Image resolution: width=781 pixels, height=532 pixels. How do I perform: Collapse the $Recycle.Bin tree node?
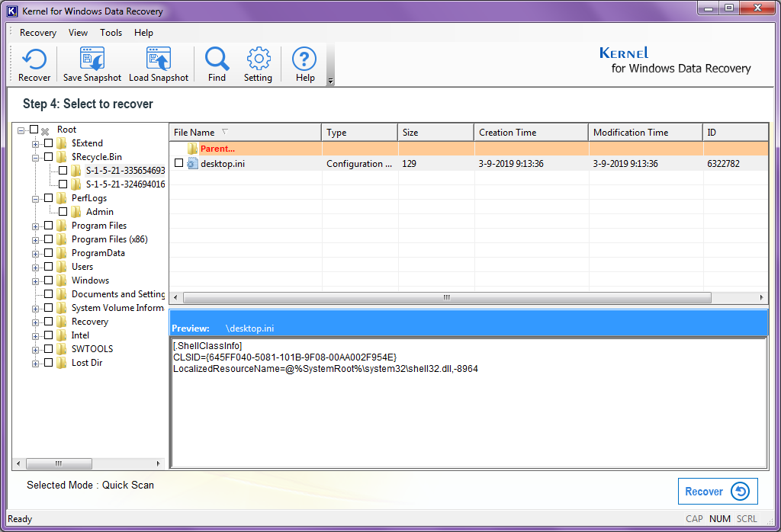click(x=35, y=158)
